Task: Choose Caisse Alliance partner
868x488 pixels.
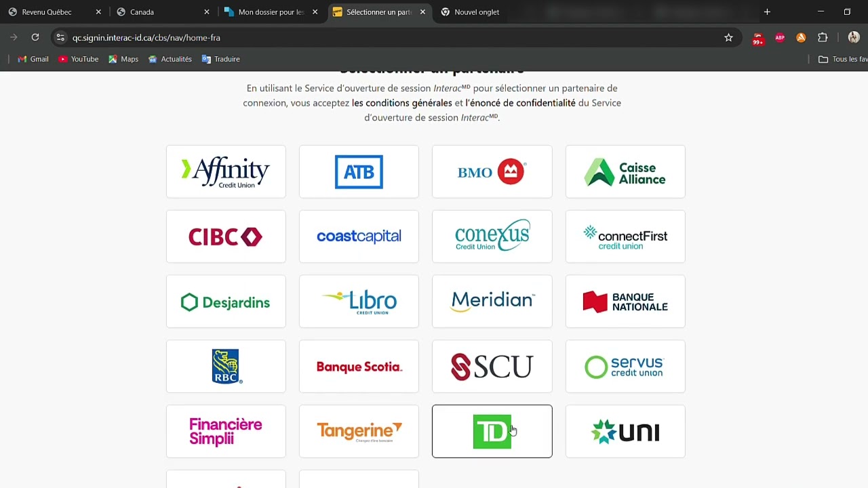Action: (x=625, y=171)
